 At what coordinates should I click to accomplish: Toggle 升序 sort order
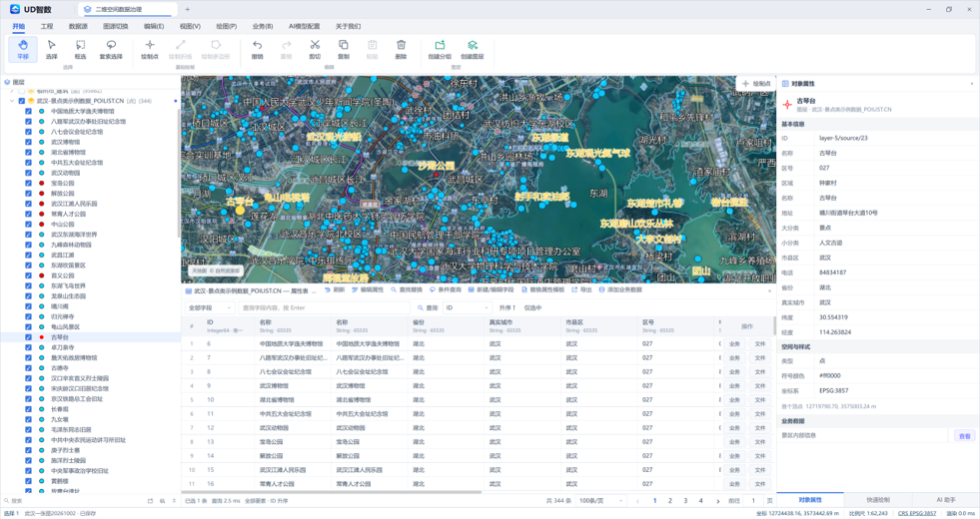(x=506, y=307)
